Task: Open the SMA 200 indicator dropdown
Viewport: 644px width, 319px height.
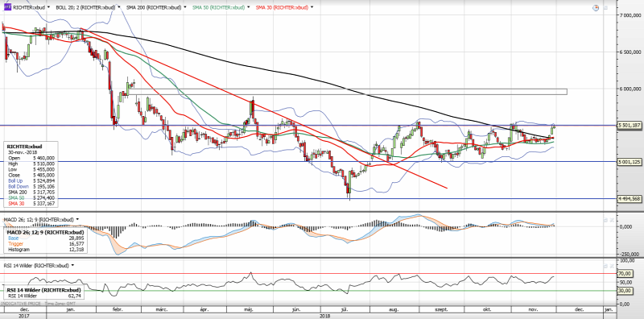Action: point(185,7)
